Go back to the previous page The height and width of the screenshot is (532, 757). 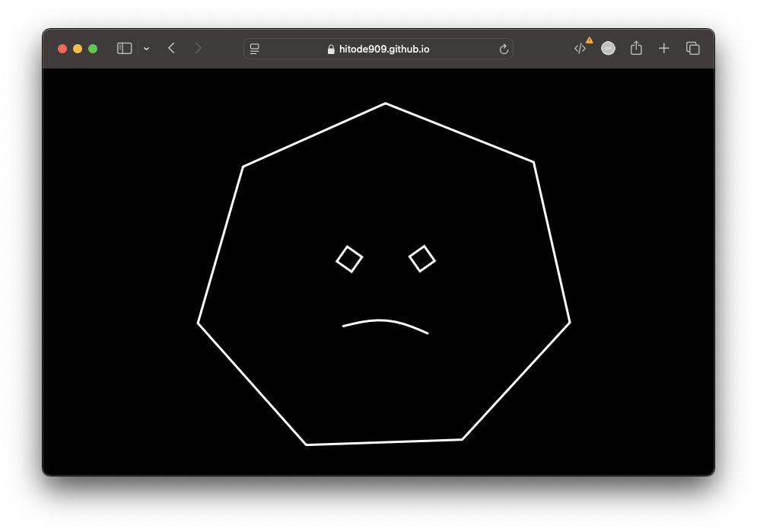[171, 48]
